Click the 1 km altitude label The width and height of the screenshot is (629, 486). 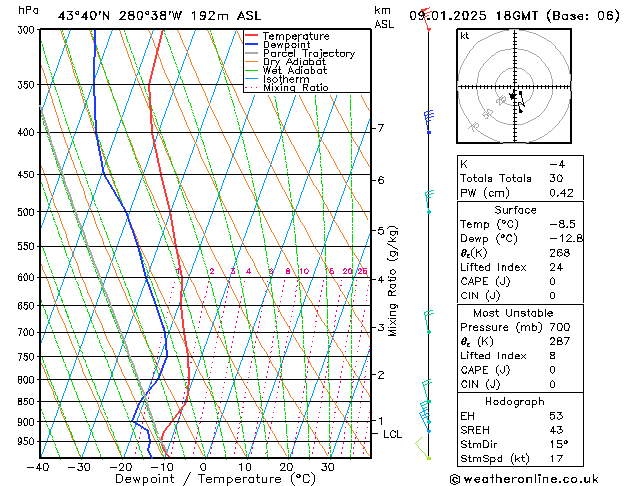(380, 421)
